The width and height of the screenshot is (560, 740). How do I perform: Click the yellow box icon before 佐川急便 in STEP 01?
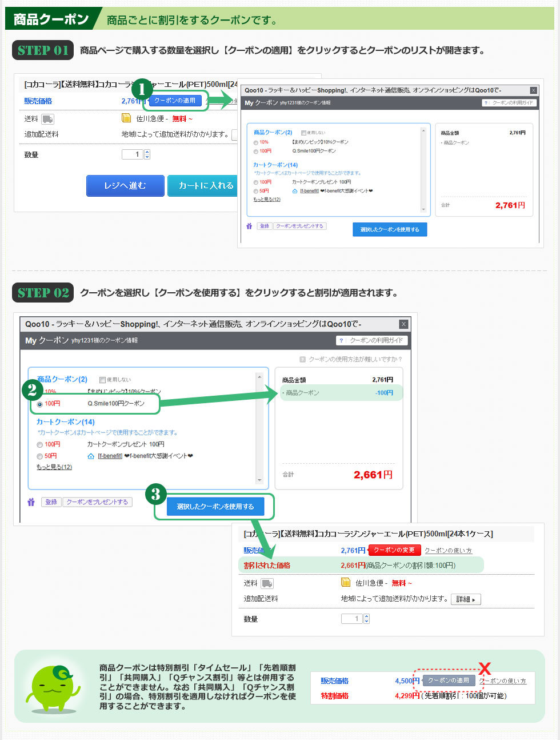(x=126, y=118)
